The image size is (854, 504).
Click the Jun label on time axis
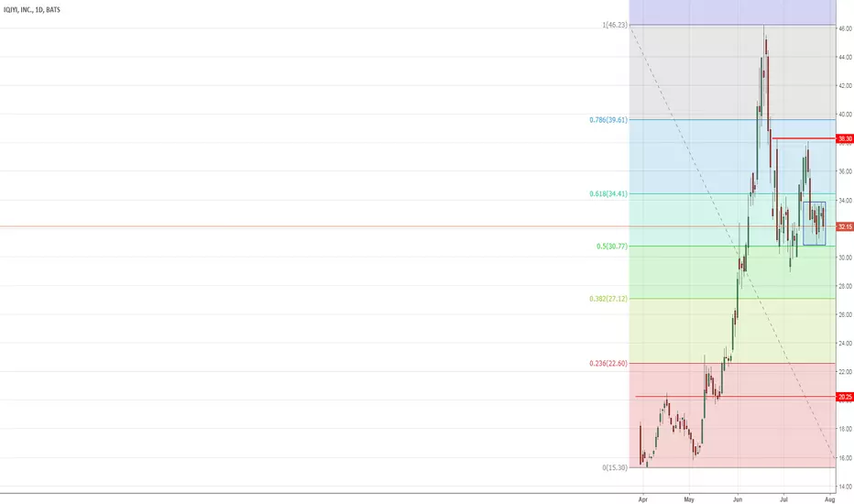[738, 499]
